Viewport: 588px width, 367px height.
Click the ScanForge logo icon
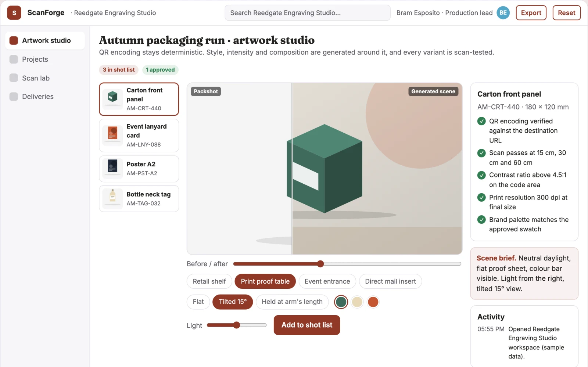pyautogui.click(x=14, y=13)
